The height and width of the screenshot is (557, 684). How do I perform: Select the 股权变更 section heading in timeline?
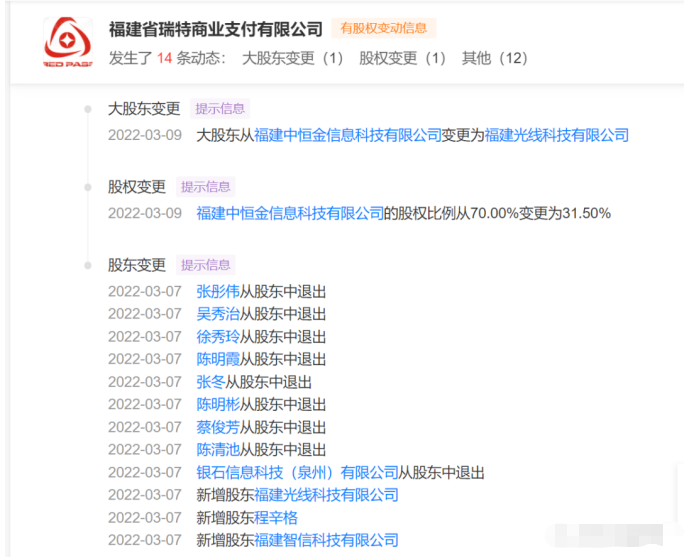(x=137, y=187)
